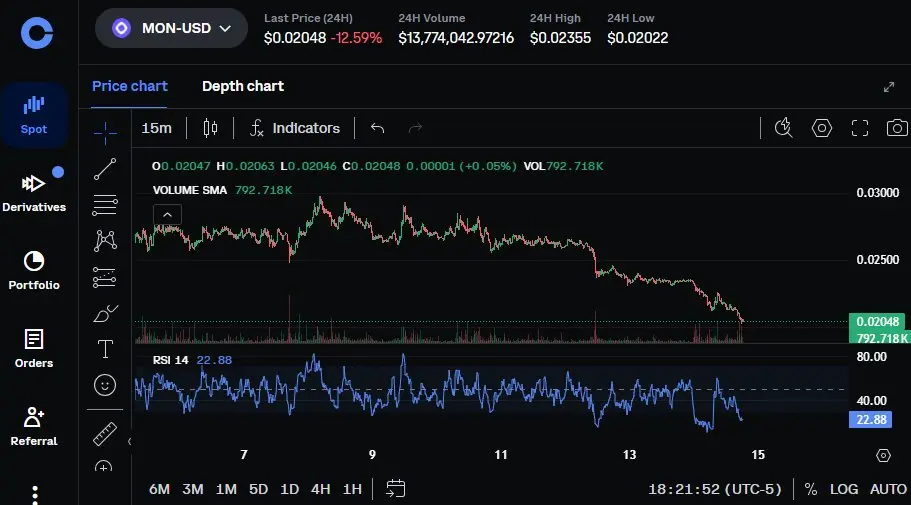Select the zoom in tool
The width and height of the screenshot is (911, 505).
tap(103, 466)
